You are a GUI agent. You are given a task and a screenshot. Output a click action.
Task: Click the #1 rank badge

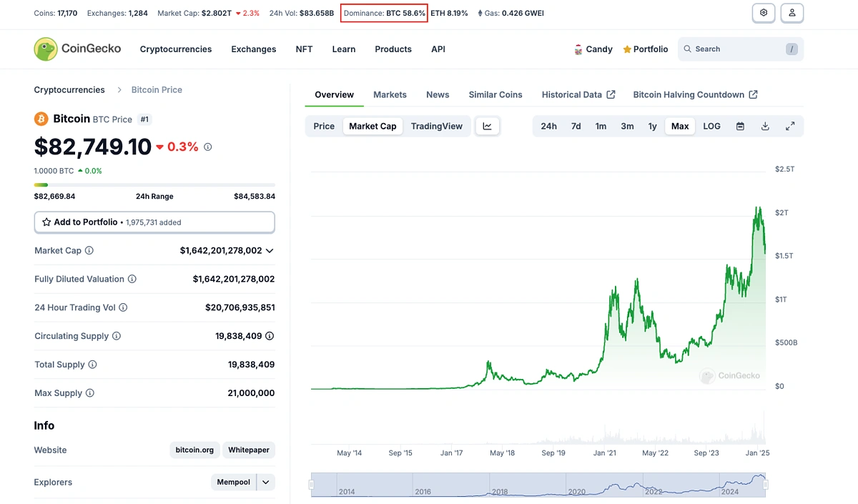(144, 119)
